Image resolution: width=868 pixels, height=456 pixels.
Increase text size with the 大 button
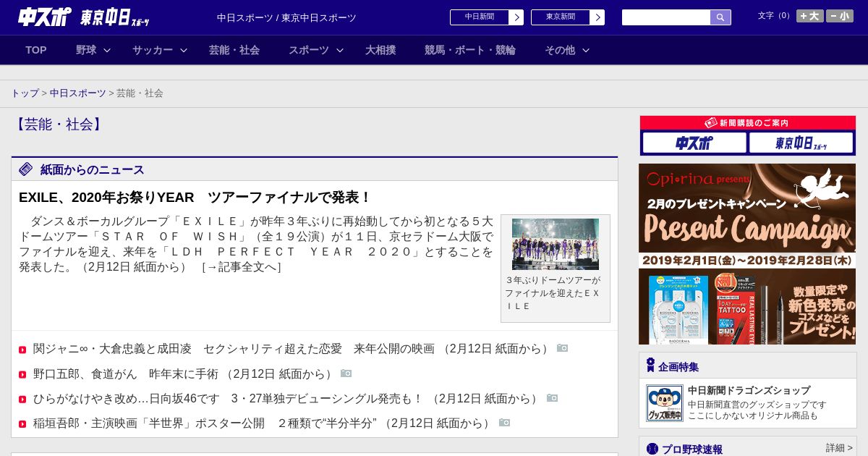coord(809,16)
